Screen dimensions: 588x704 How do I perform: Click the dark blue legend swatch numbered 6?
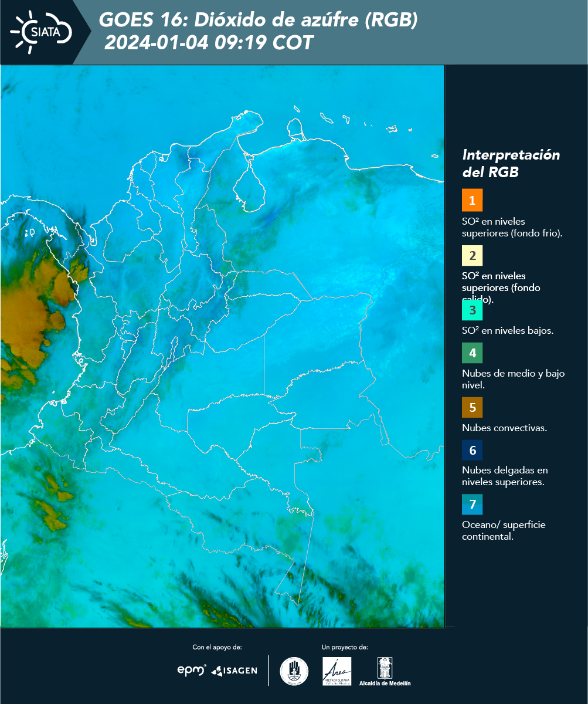(472, 451)
